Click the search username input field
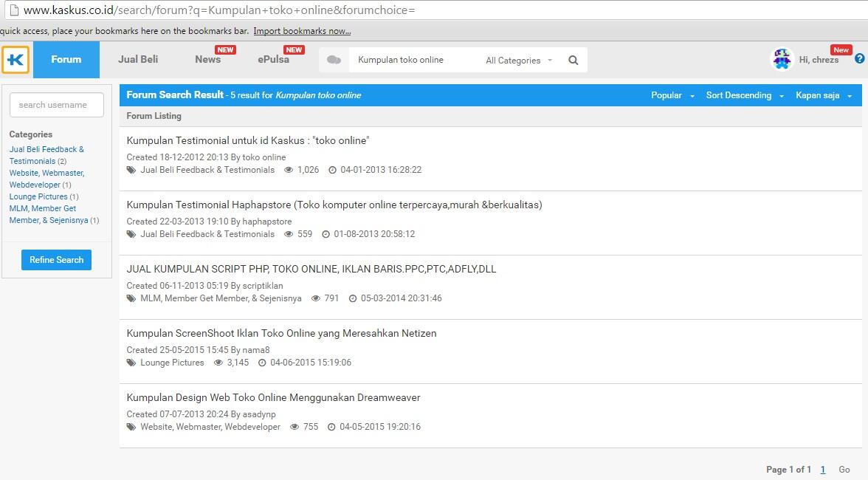 56,105
